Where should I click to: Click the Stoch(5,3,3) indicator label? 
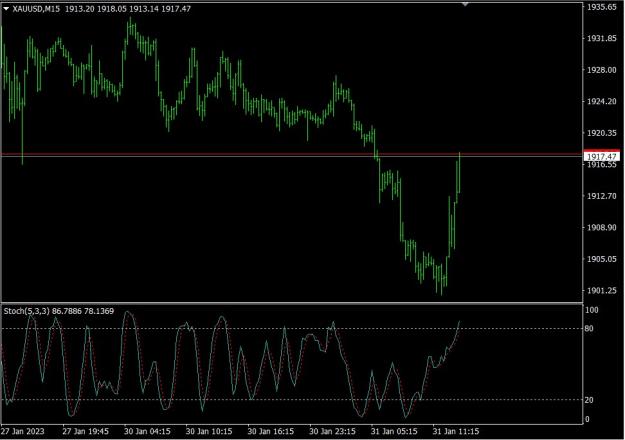(x=27, y=311)
